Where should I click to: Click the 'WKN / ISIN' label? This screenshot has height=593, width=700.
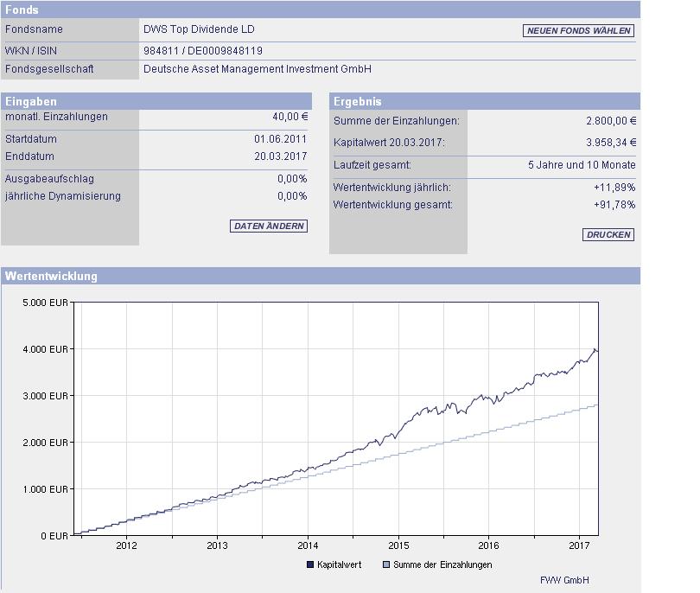[x=31, y=51]
